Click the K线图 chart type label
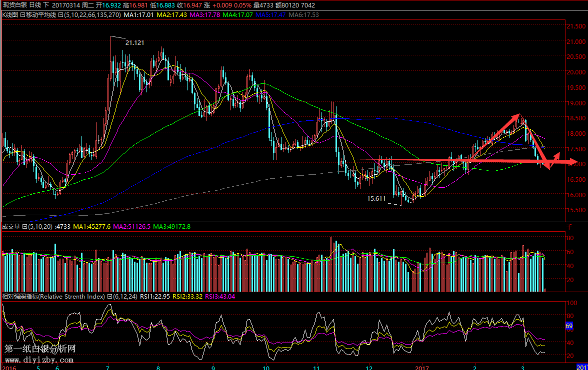Screen dimensions: 588x370 pos(10,15)
